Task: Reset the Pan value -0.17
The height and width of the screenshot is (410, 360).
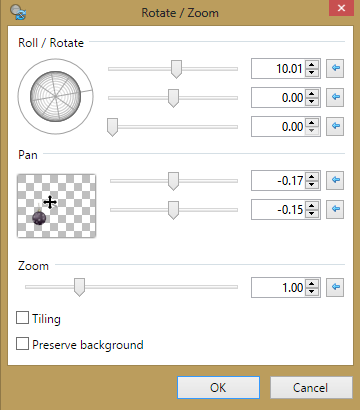Action: [x=335, y=180]
